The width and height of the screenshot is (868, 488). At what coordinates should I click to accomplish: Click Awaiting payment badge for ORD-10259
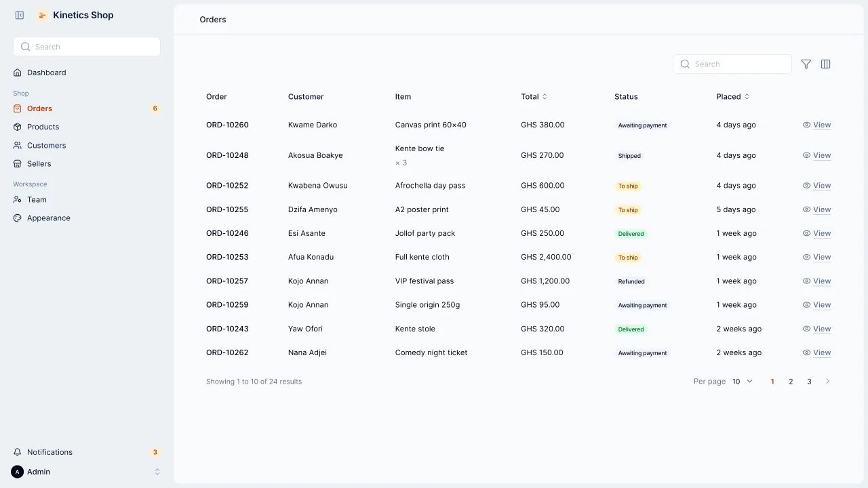pyautogui.click(x=643, y=305)
